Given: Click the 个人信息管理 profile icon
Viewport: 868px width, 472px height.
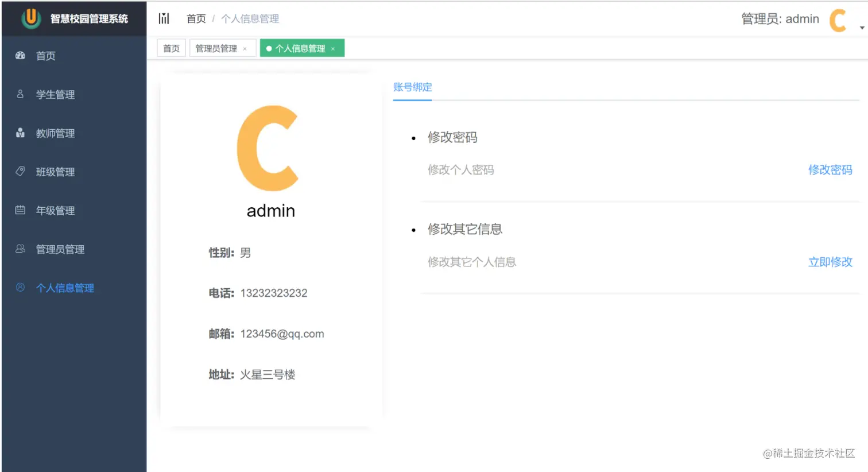Looking at the screenshot, I should tap(19, 288).
